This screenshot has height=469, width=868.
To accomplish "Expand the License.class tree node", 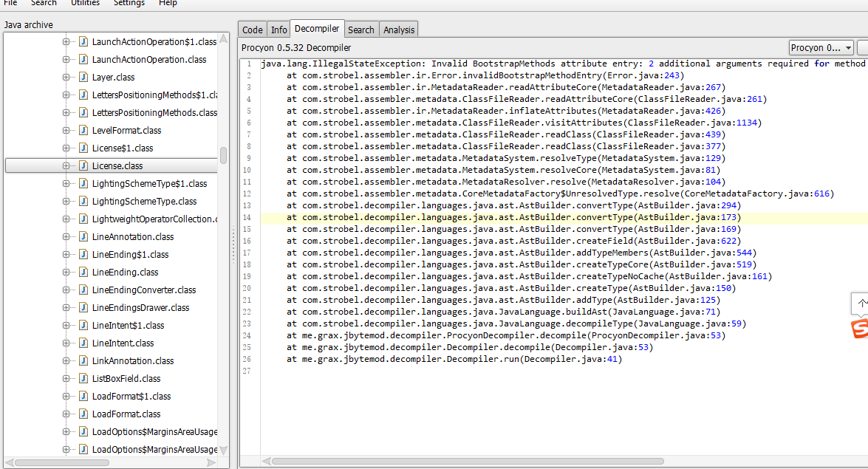I will (66, 165).
